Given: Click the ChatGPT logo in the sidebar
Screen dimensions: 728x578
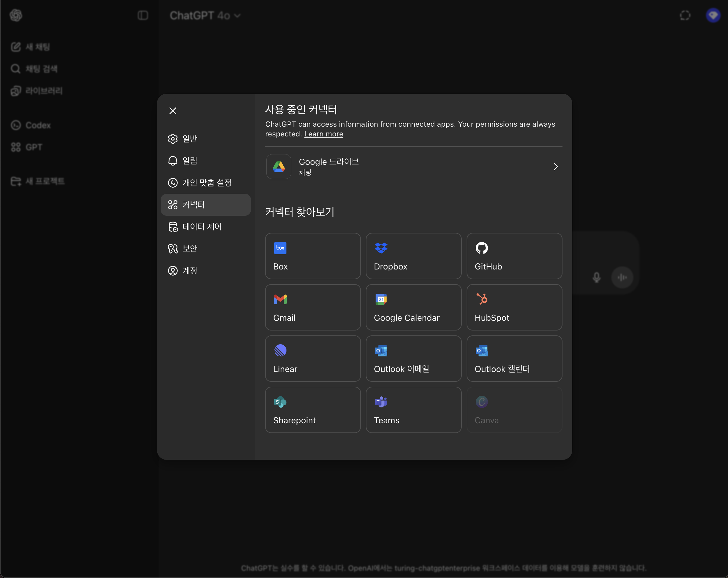Looking at the screenshot, I should (16, 15).
